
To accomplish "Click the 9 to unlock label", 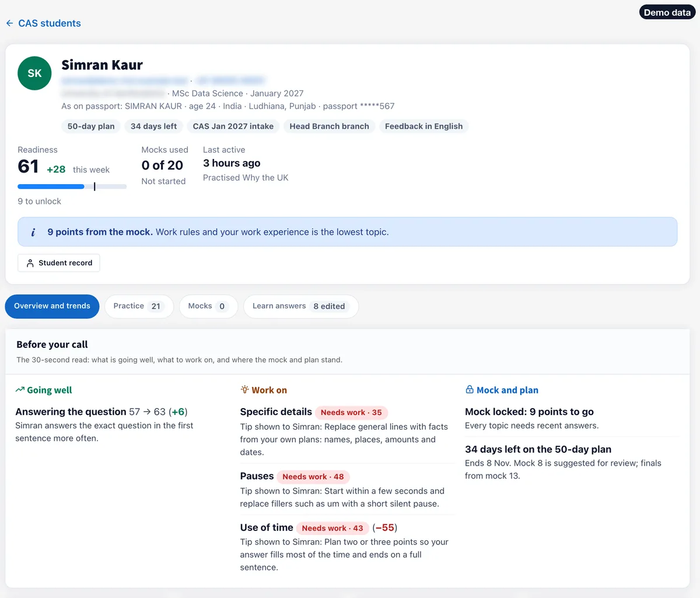I will 39,201.
